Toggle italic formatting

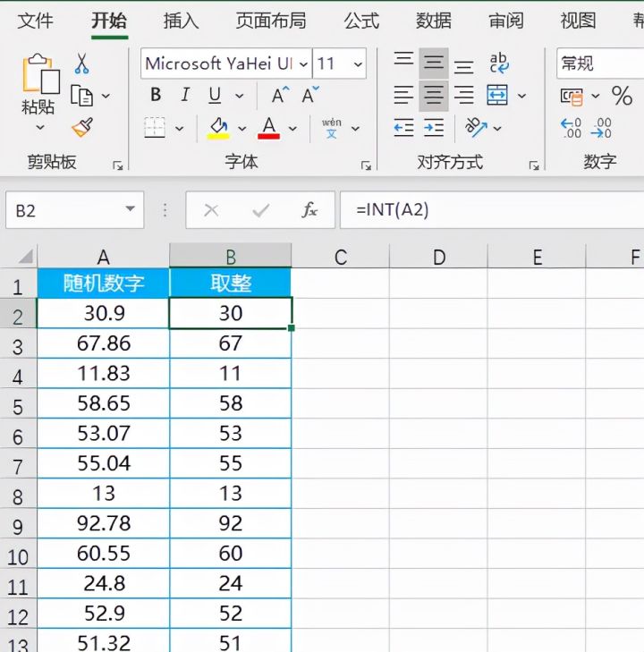pos(185,95)
